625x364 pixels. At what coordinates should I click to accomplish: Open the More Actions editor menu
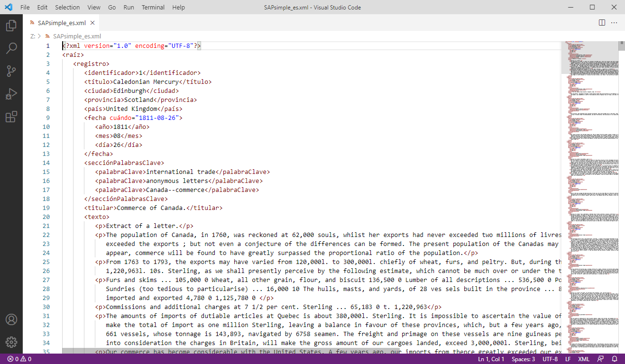[615, 22]
